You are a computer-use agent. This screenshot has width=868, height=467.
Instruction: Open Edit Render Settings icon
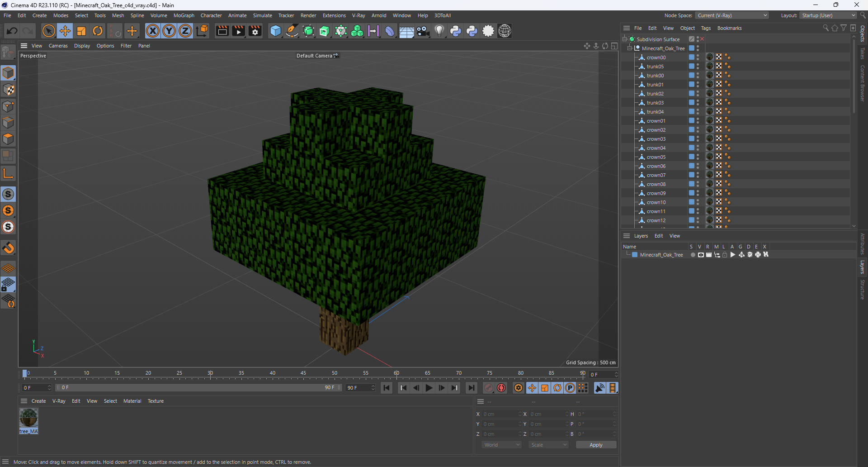[x=255, y=31]
